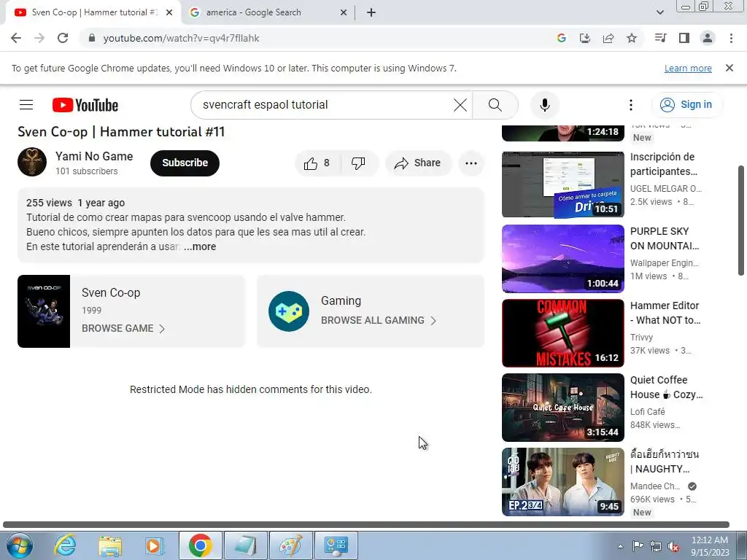747x560 pixels.
Task: Open the Gaming controller icon
Action: [x=289, y=311]
